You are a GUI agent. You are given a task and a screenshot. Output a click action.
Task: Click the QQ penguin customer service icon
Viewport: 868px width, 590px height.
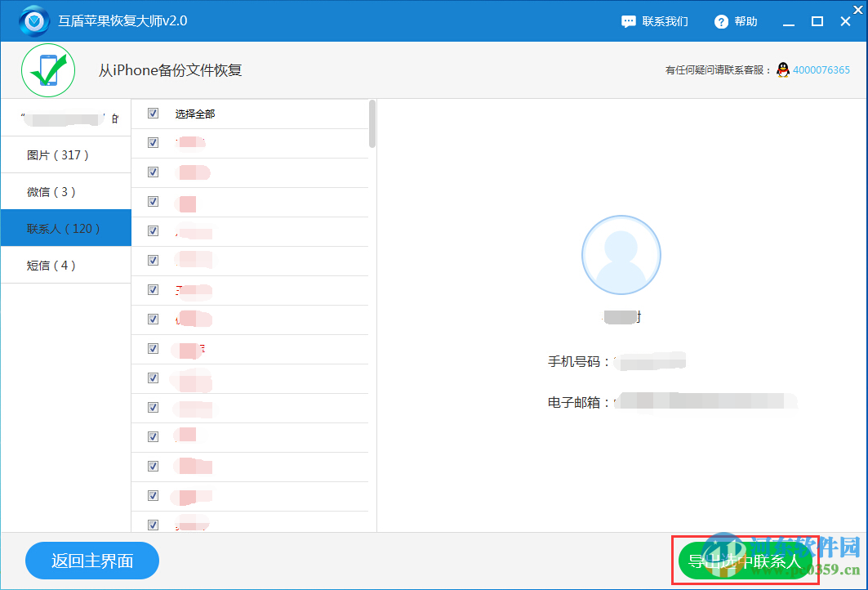(x=782, y=70)
